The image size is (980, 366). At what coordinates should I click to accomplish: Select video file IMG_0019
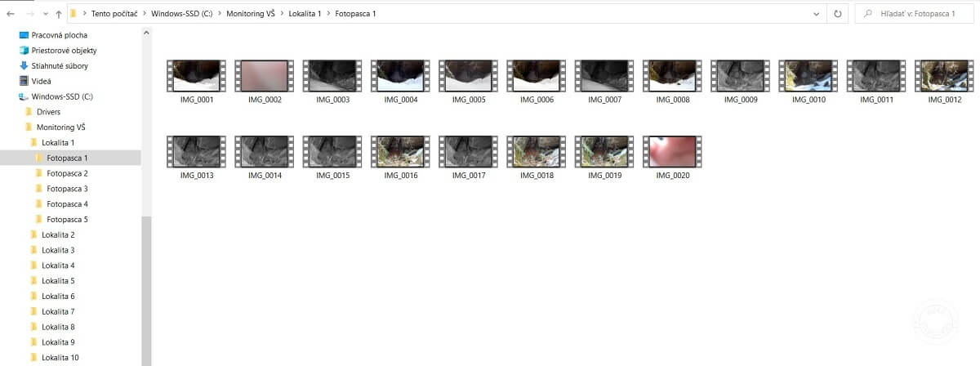coord(605,158)
